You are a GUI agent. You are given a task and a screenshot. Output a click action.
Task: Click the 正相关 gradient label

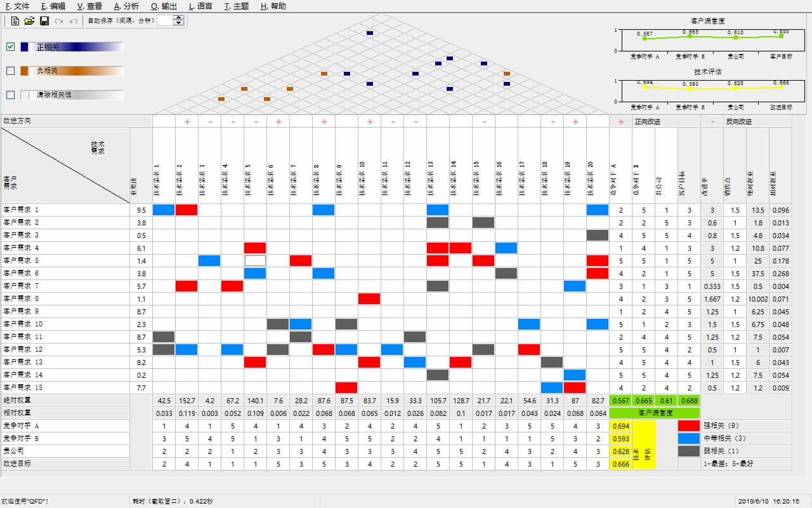point(77,47)
